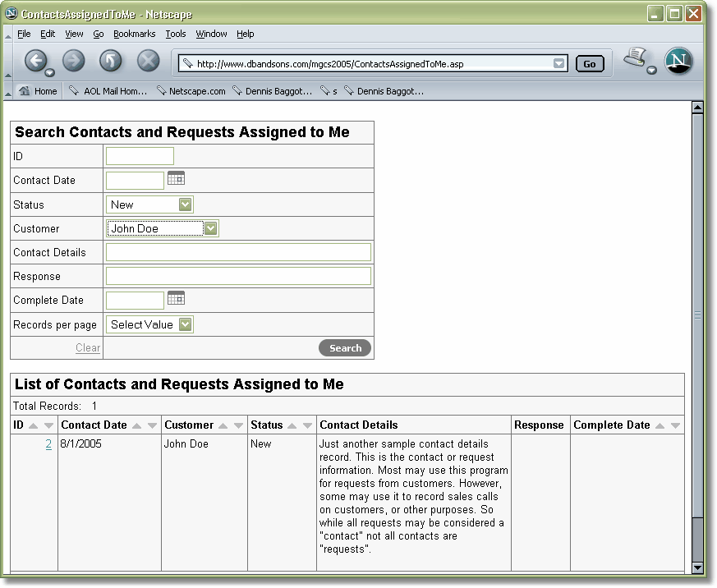Open record ID 2 link

pyautogui.click(x=48, y=444)
